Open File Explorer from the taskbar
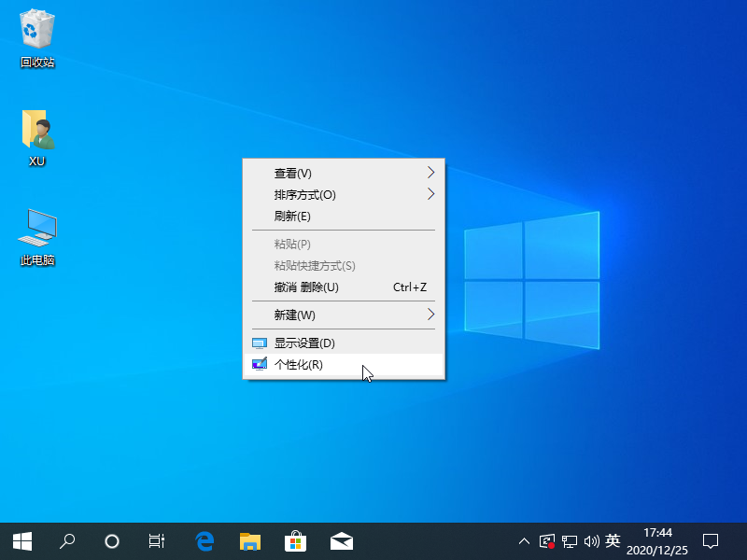Viewport: 747px width, 560px height. point(250,540)
